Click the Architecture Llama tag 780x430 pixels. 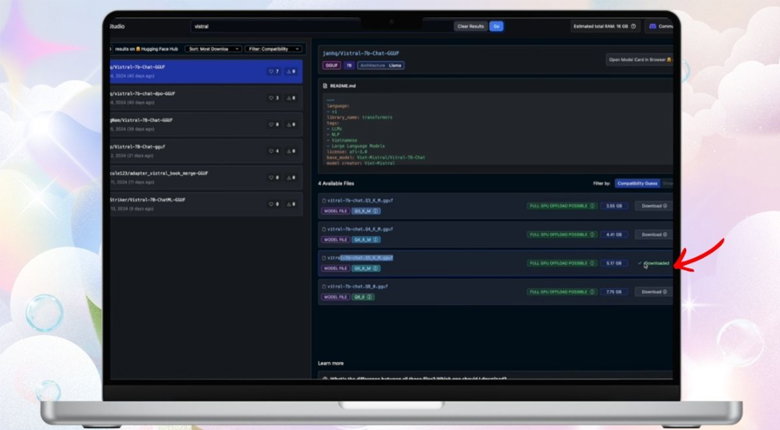point(381,65)
